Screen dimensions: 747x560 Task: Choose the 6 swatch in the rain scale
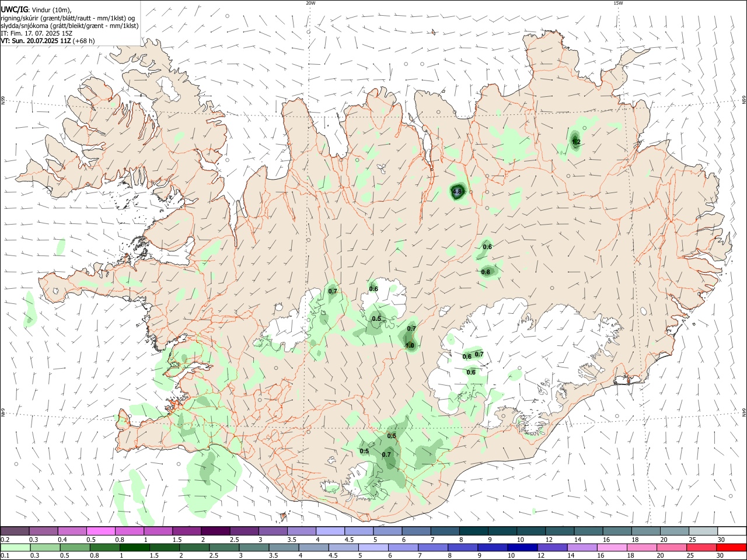[x=403, y=547]
